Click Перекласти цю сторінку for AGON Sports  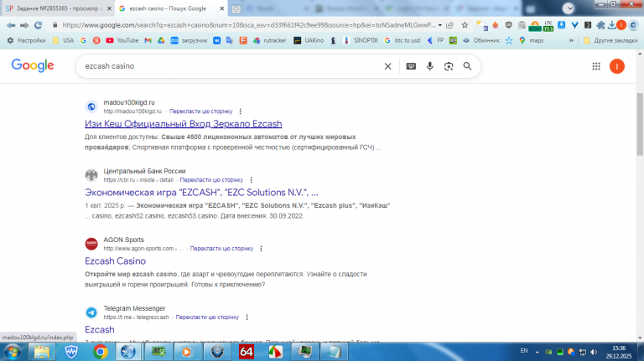click(x=221, y=249)
